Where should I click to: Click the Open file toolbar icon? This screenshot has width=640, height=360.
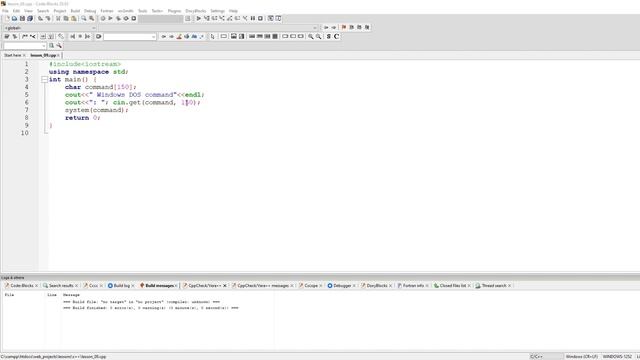14,18
